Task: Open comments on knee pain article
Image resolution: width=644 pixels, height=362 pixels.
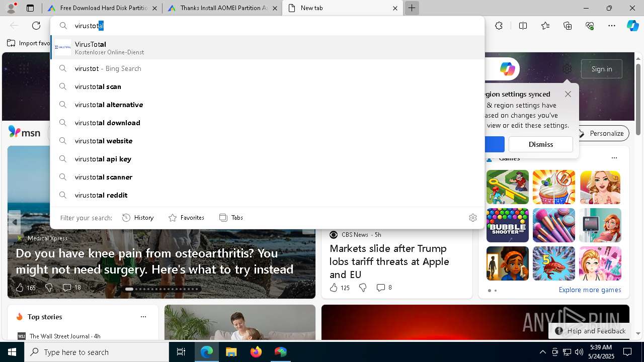Action: coord(71,288)
